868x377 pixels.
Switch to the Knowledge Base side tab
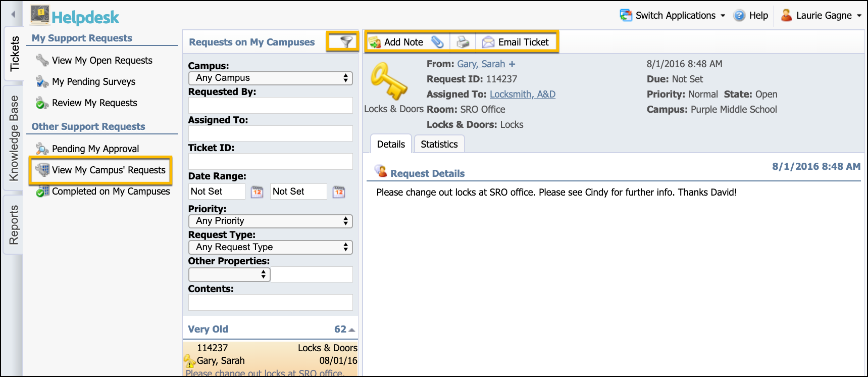[14, 138]
